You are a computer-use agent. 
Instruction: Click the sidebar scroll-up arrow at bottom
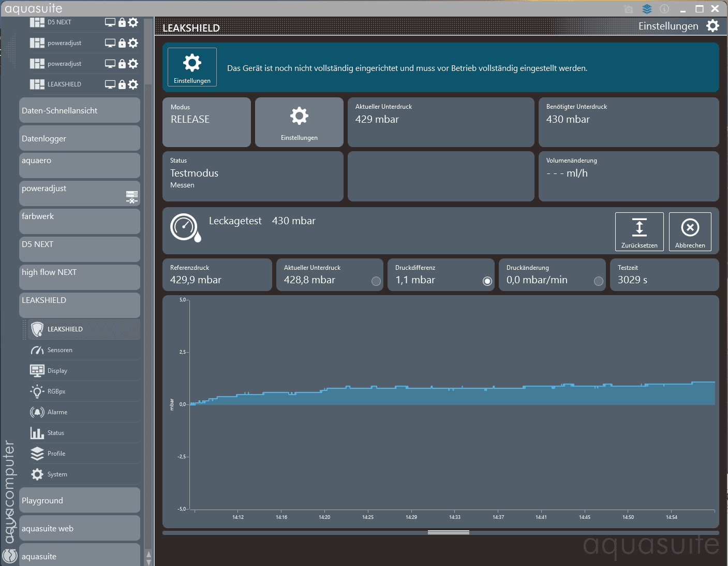point(148,555)
